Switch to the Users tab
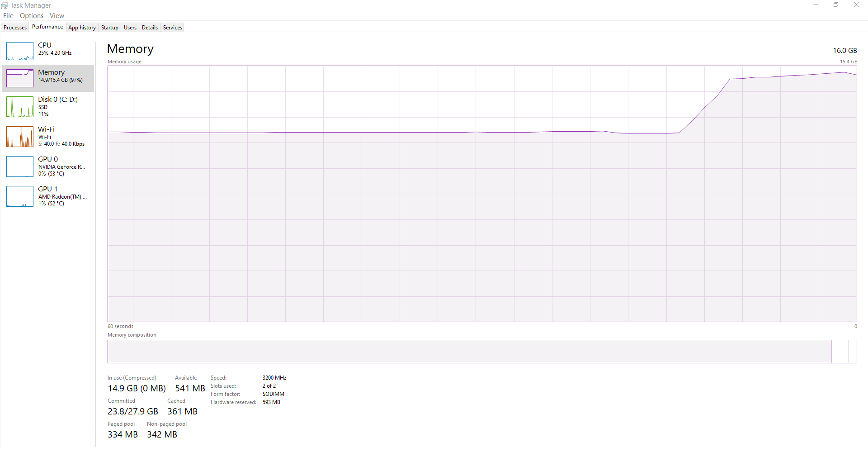 tap(130, 27)
